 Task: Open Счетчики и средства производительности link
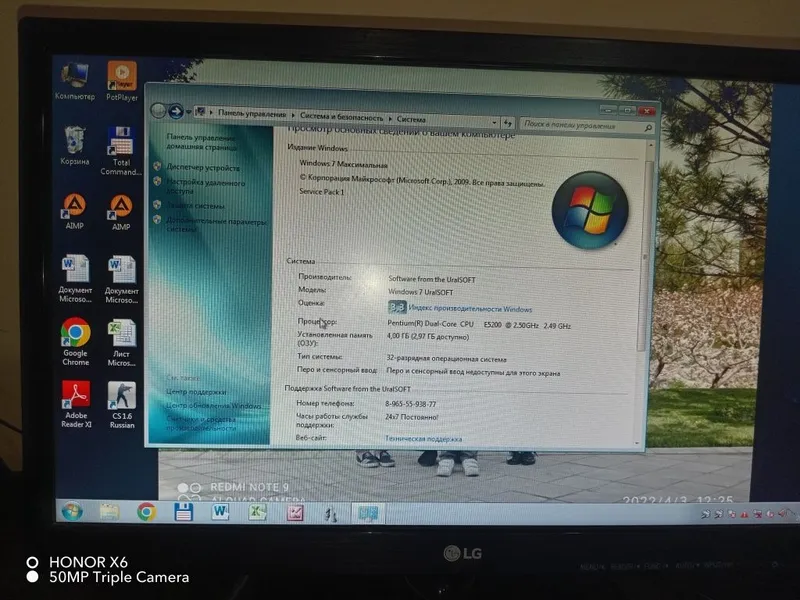(x=201, y=423)
